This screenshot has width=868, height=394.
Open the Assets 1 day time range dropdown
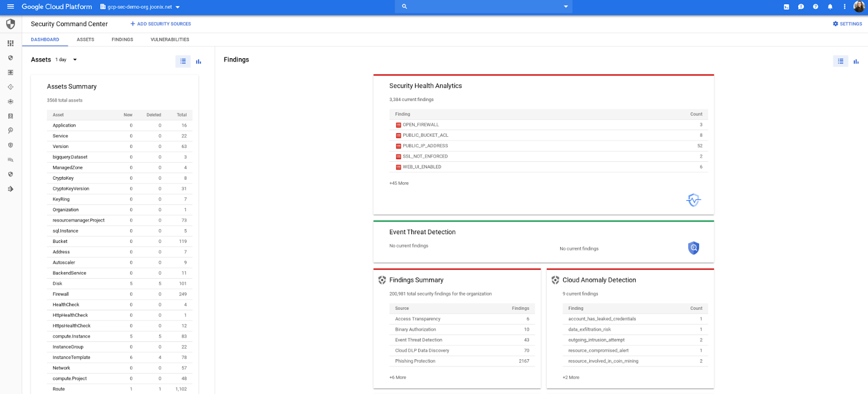coord(66,60)
